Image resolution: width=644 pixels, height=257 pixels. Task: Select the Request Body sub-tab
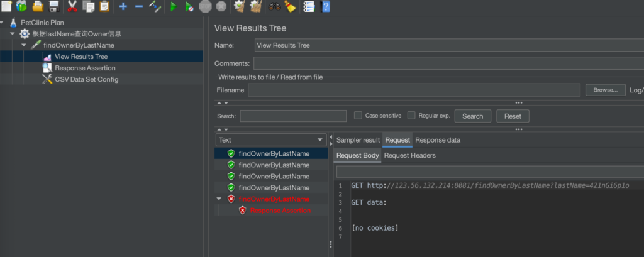[357, 156]
